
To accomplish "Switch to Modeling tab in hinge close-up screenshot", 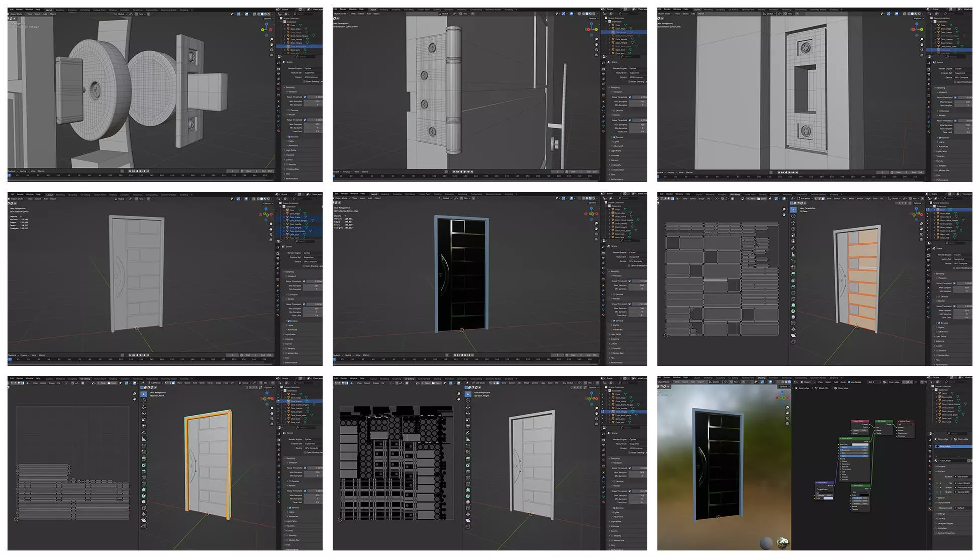I will click(385, 10).
